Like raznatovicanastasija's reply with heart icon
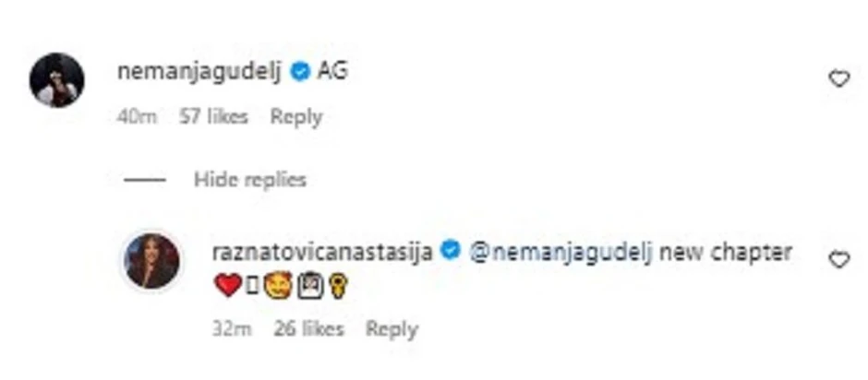 click(838, 260)
